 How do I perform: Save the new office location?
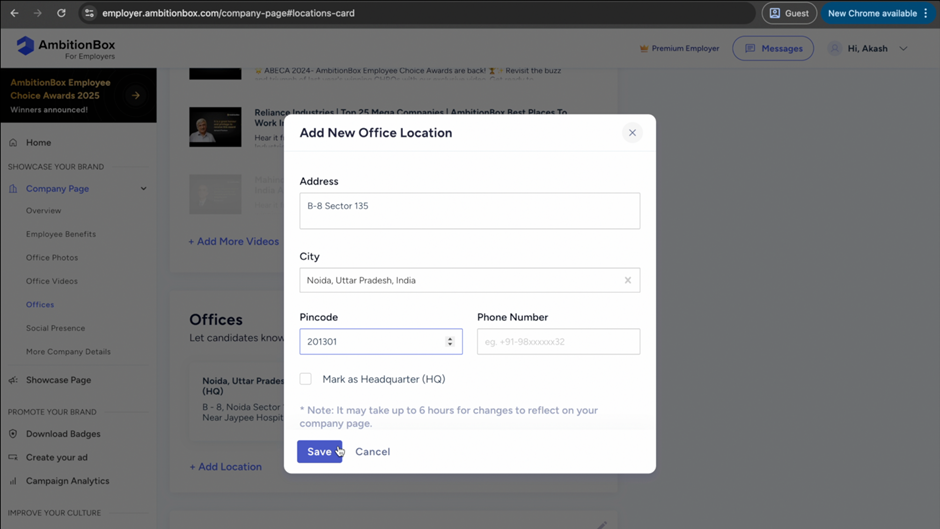(x=319, y=452)
